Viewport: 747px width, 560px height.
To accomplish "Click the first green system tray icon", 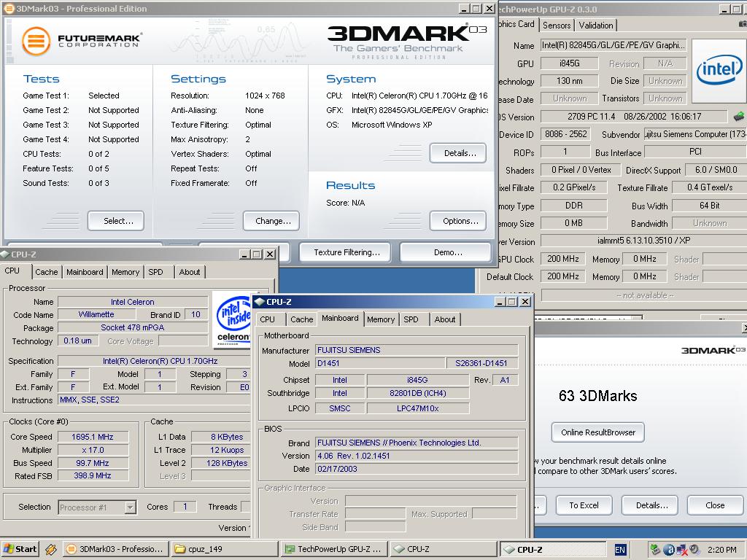I will pos(656,550).
